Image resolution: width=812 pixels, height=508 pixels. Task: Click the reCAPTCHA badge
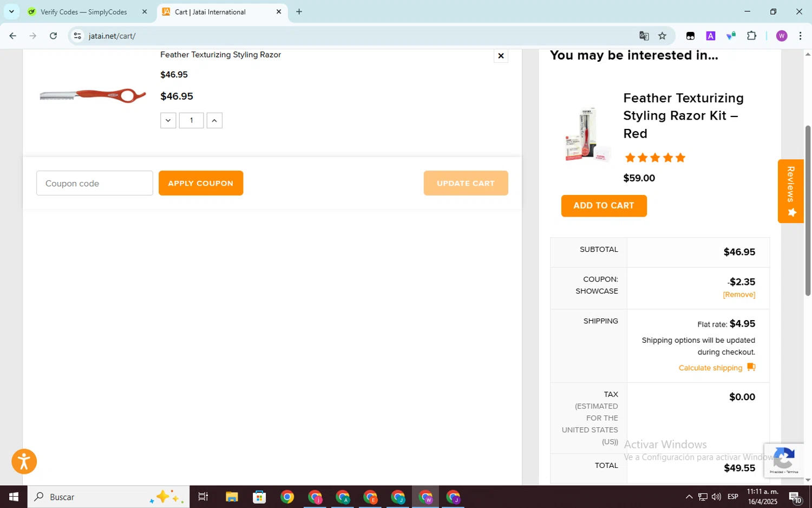(784, 460)
